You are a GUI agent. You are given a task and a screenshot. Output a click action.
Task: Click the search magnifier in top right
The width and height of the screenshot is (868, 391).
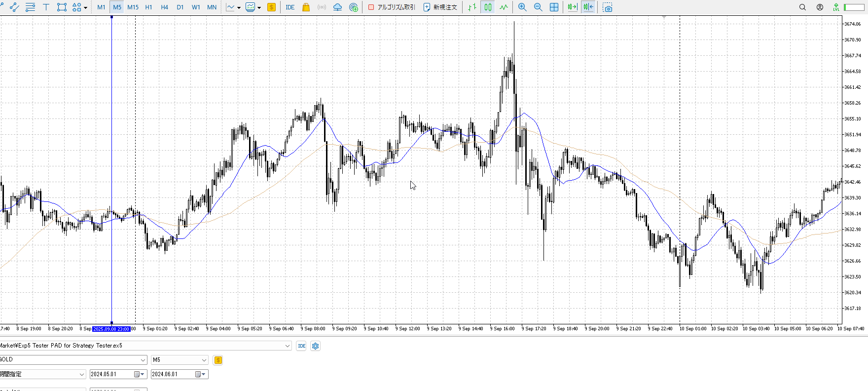pyautogui.click(x=802, y=7)
